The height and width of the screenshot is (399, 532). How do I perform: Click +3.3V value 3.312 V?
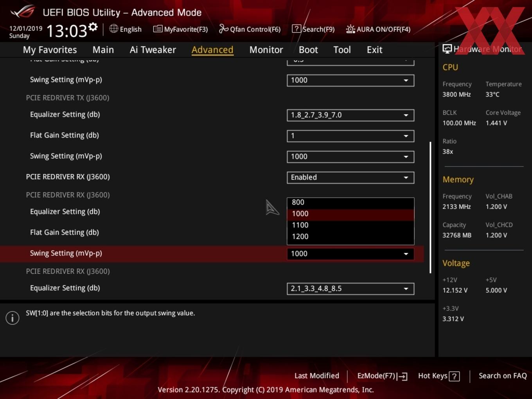click(x=453, y=319)
